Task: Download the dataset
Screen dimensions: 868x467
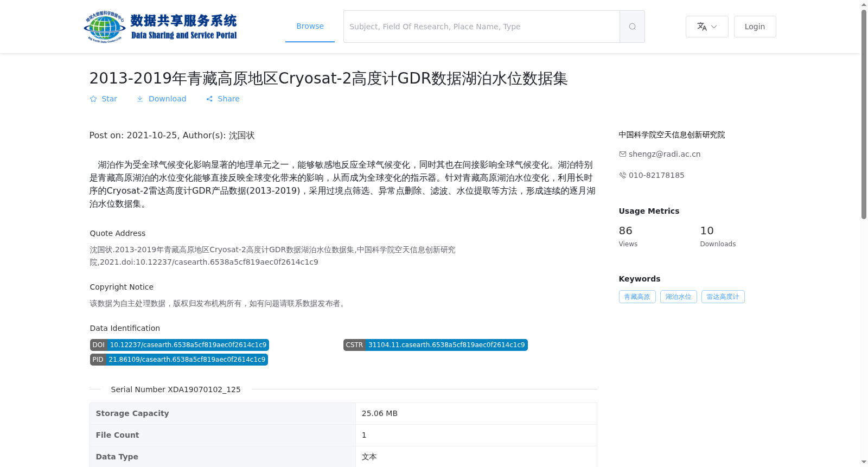Action: pos(162,99)
